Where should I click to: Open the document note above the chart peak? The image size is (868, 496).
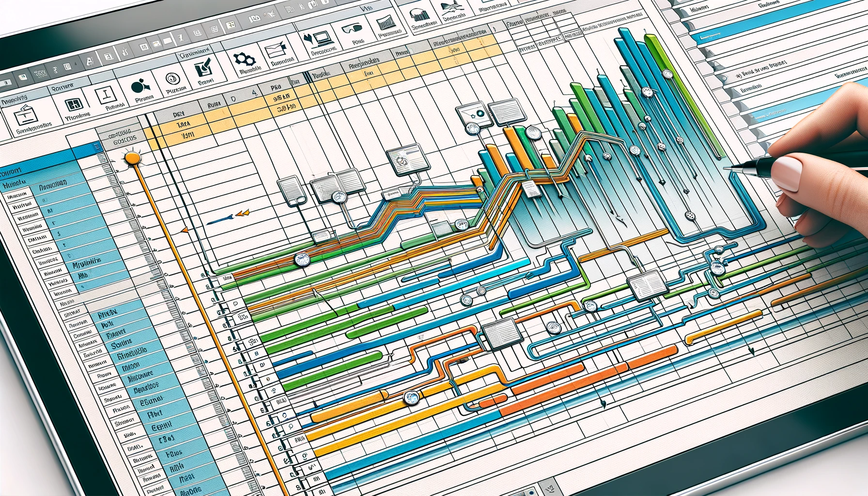point(508,111)
